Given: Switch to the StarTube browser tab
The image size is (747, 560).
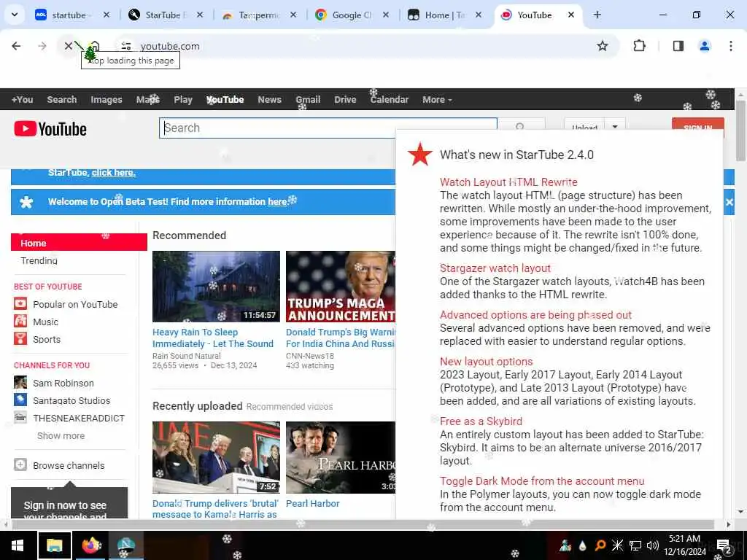Looking at the screenshot, I should pos(166,15).
